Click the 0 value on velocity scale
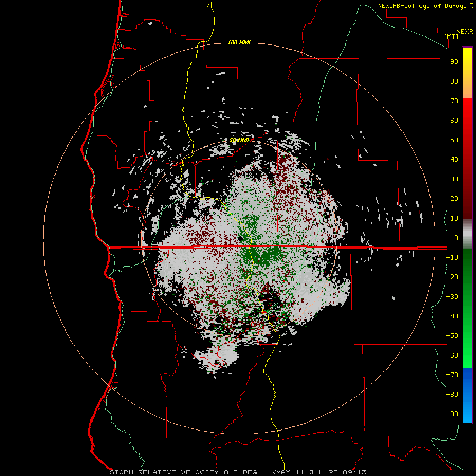The image size is (476, 476). 456,238
